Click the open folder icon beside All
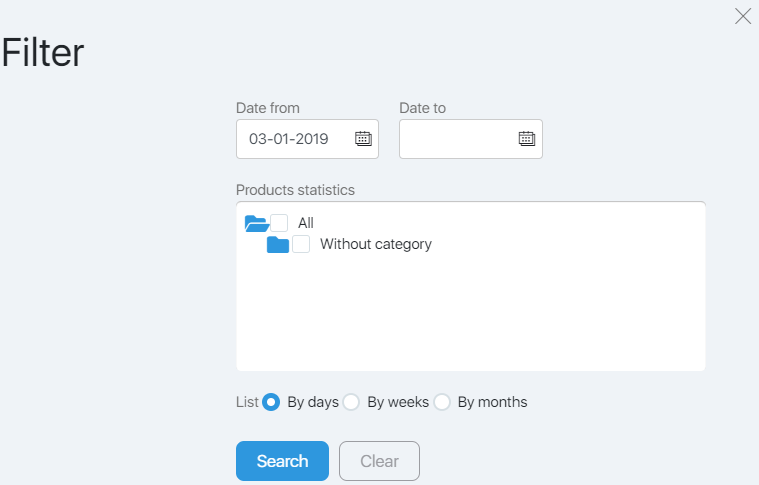The height and width of the screenshot is (485, 759). click(x=257, y=224)
